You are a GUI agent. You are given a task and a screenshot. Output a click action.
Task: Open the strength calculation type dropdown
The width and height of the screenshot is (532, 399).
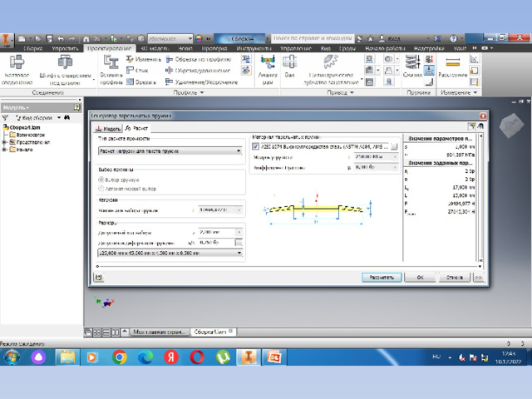171,151
